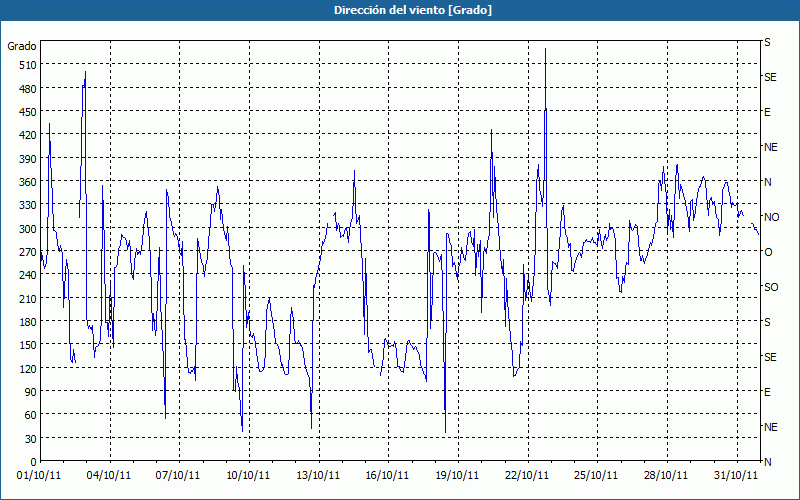Image resolution: width=800 pixels, height=500 pixels.
Task: Select the 420 value on degree axis
Action: [x=28, y=135]
